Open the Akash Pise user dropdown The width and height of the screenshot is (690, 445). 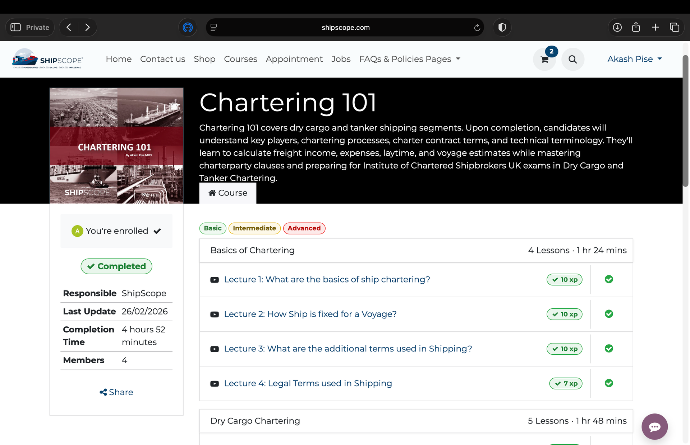[635, 59]
